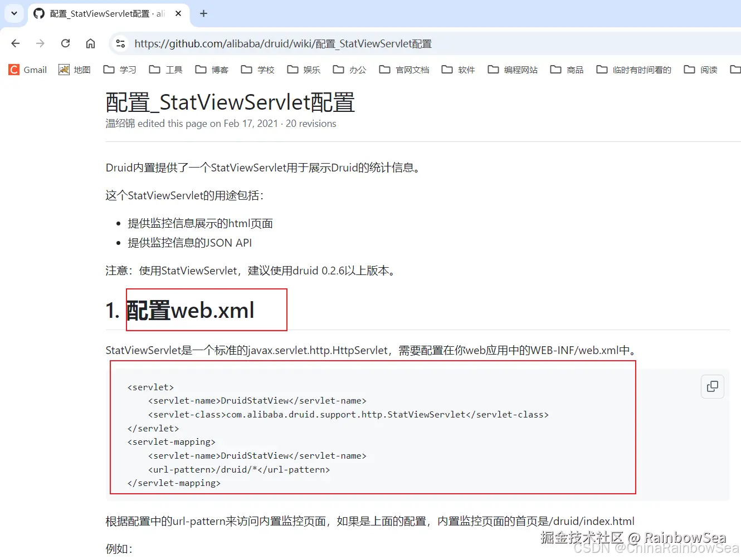
Task: Open the 编程网站 bookmark folder
Action: [x=513, y=70]
